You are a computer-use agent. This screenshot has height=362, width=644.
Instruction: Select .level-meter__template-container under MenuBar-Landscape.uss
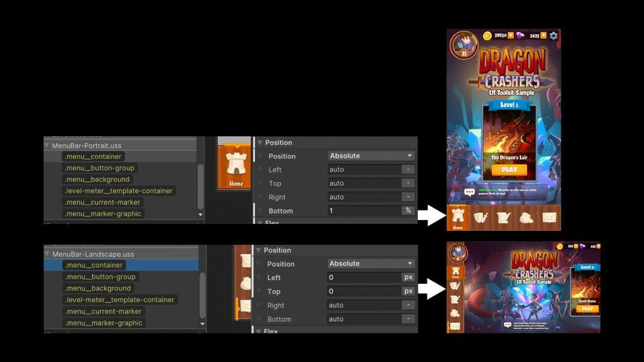(x=120, y=300)
